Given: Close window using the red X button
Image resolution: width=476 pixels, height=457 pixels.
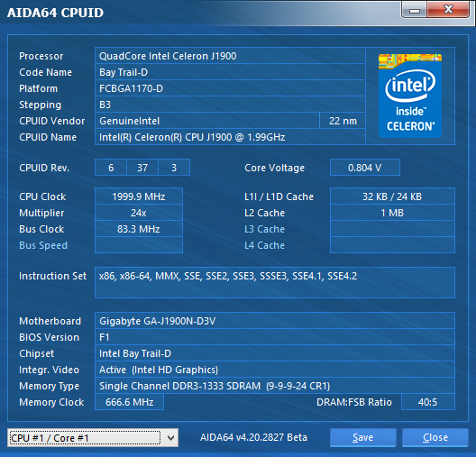Looking at the screenshot, I should point(448,10).
